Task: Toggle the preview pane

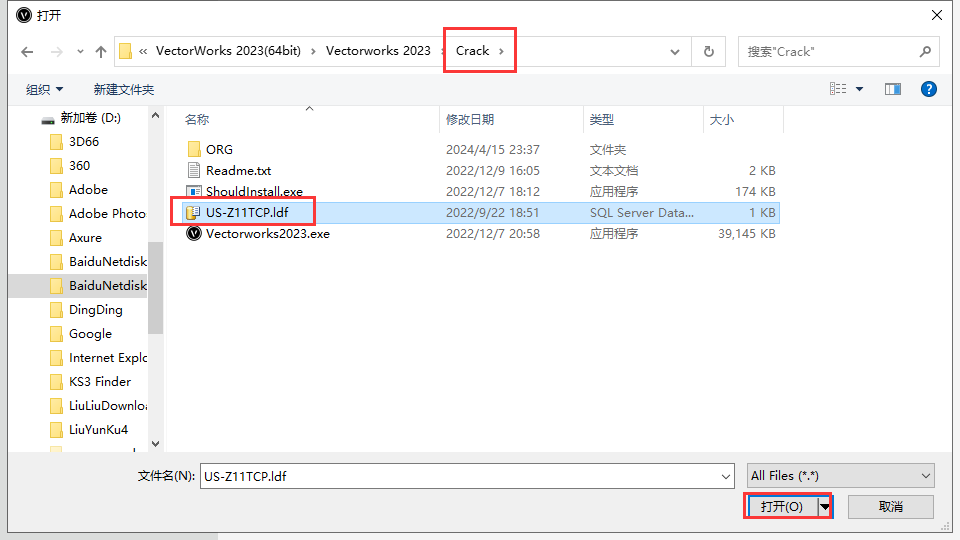Action: pyautogui.click(x=893, y=89)
